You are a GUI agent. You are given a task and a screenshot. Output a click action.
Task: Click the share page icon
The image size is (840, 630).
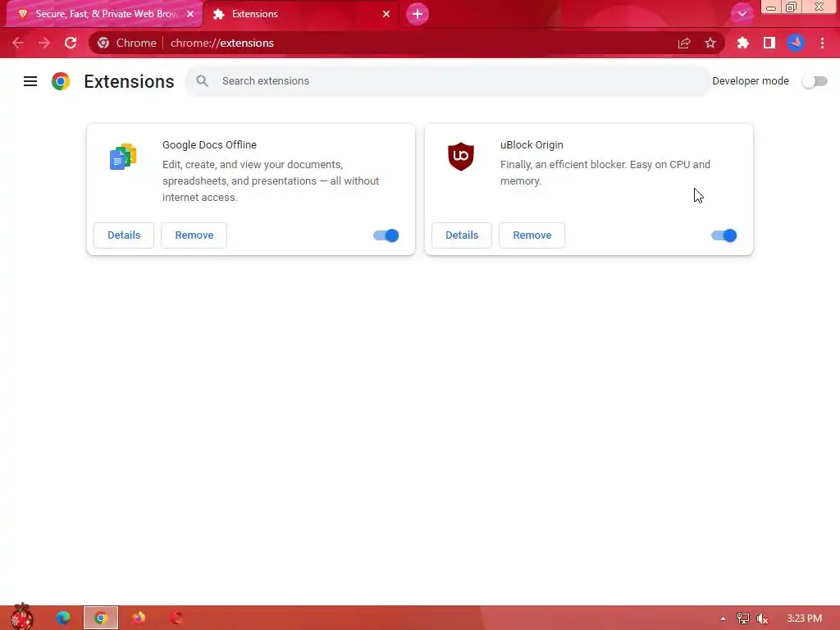[684, 43]
